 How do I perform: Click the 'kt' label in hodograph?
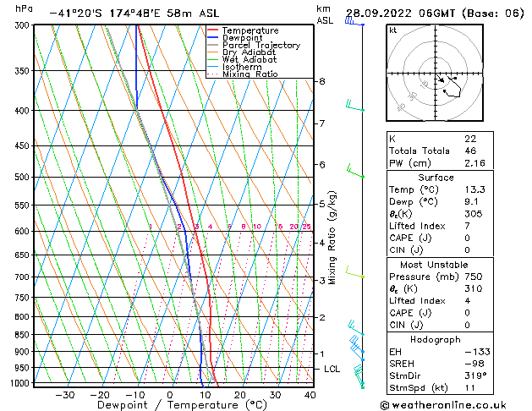click(x=393, y=30)
